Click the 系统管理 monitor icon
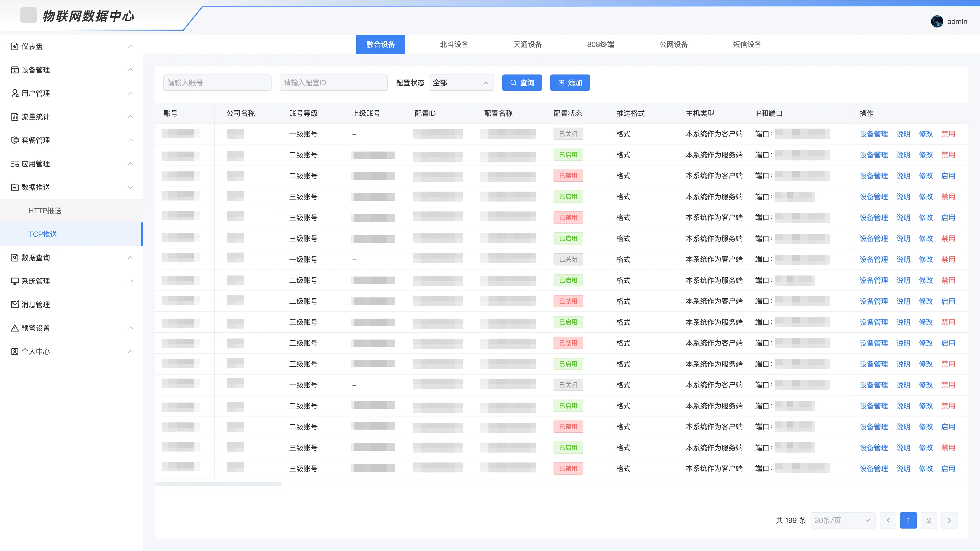The height and width of the screenshot is (551, 980). (15, 281)
